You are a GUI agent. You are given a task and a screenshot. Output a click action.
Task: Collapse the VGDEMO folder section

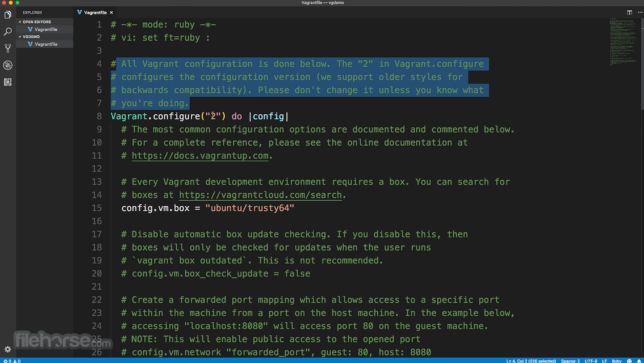(x=45, y=36)
